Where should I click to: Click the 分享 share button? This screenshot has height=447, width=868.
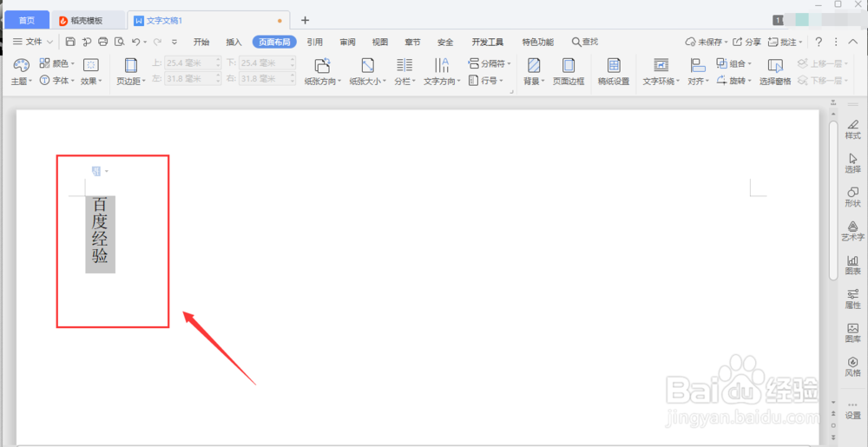pyautogui.click(x=746, y=42)
